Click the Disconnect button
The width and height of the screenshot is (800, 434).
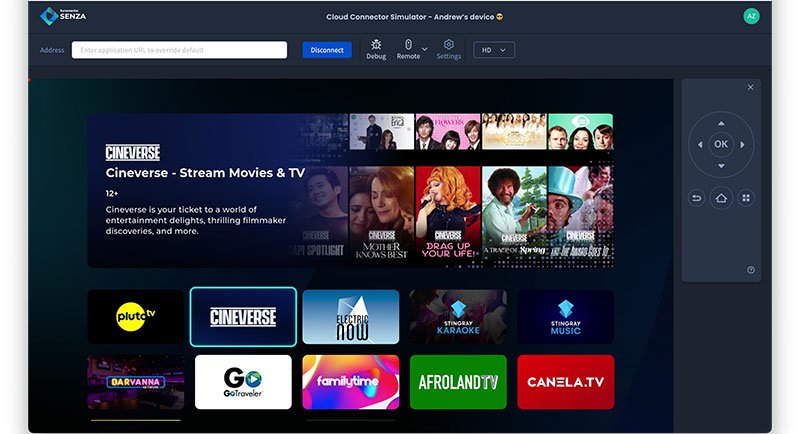(x=327, y=50)
